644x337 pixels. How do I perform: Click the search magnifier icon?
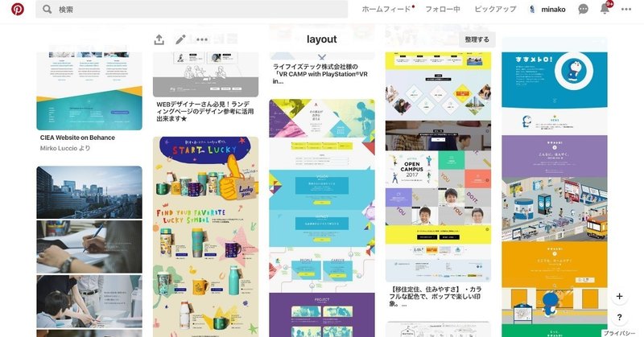tap(47, 9)
